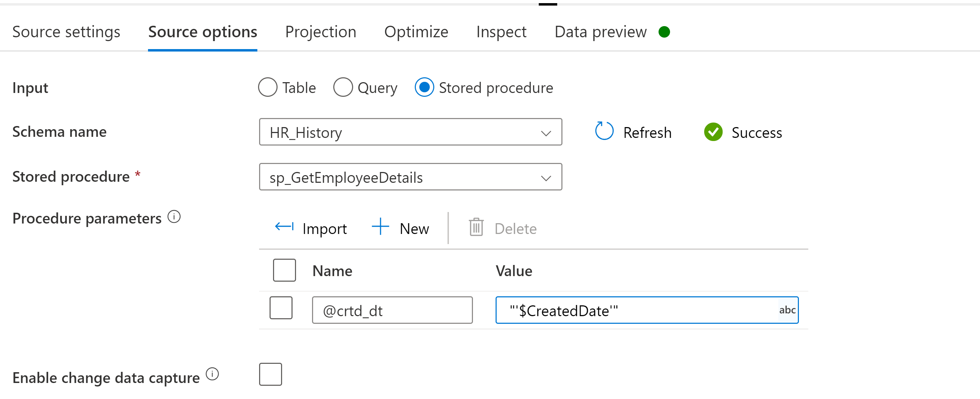Tick the @crtd_dt parameter row checkbox
980x399 pixels.
(281, 308)
